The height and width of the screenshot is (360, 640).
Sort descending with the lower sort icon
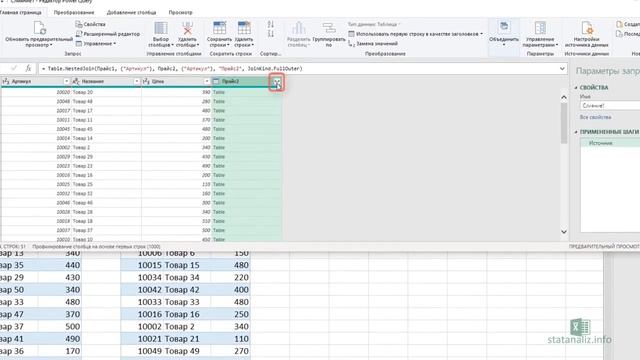click(271, 34)
